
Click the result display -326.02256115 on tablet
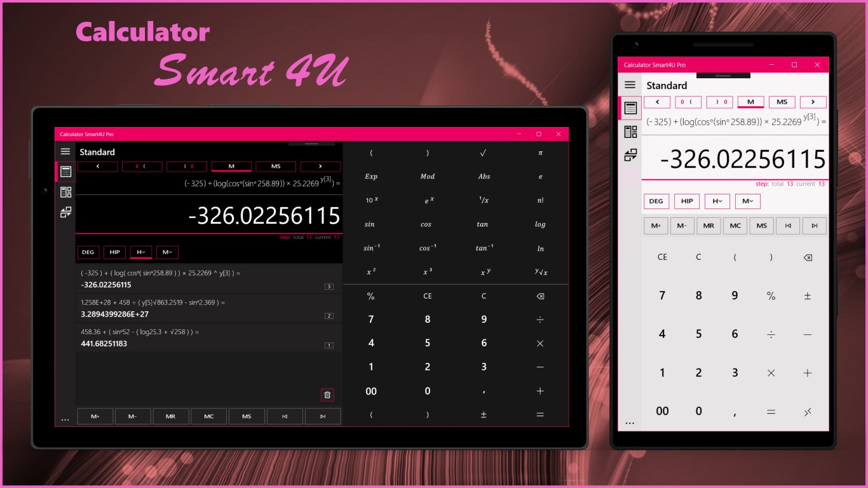coord(264,216)
